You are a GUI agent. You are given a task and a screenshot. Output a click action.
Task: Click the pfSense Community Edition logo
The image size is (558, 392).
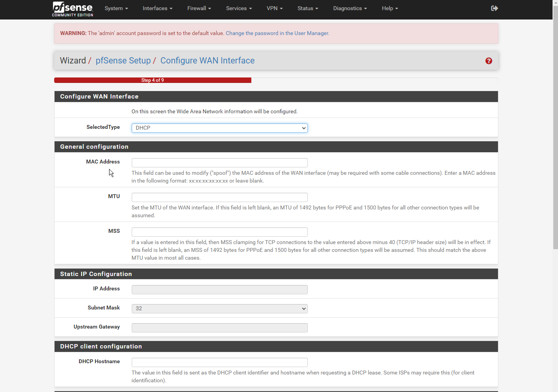(73, 9)
